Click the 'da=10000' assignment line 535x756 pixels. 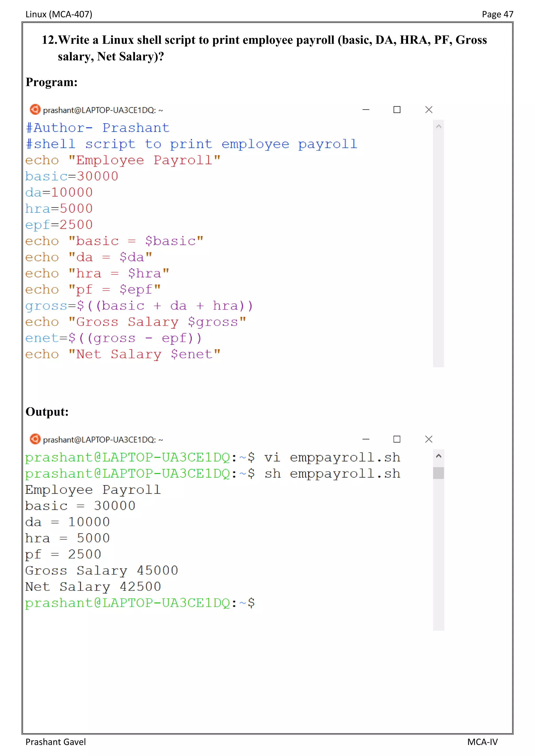click(59, 193)
